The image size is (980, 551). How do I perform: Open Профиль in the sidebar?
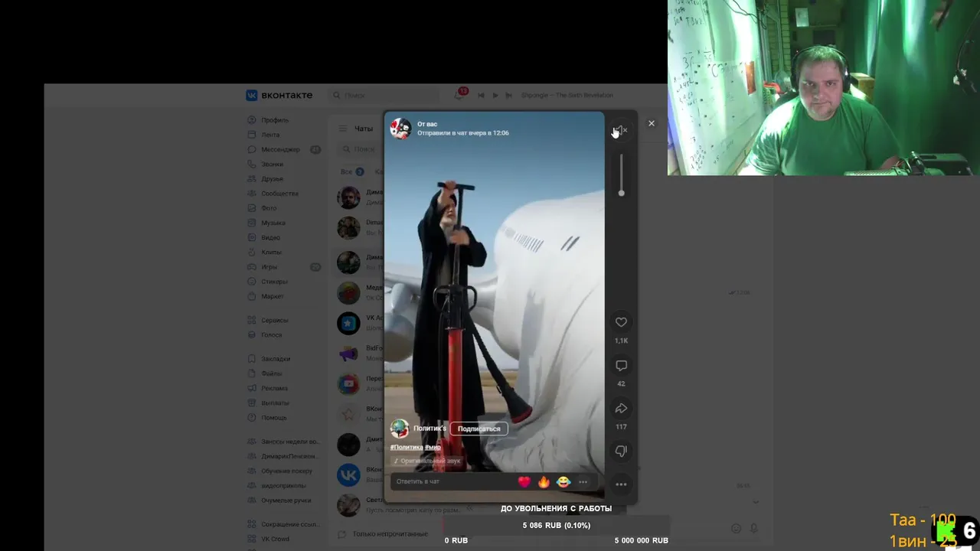point(275,120)
